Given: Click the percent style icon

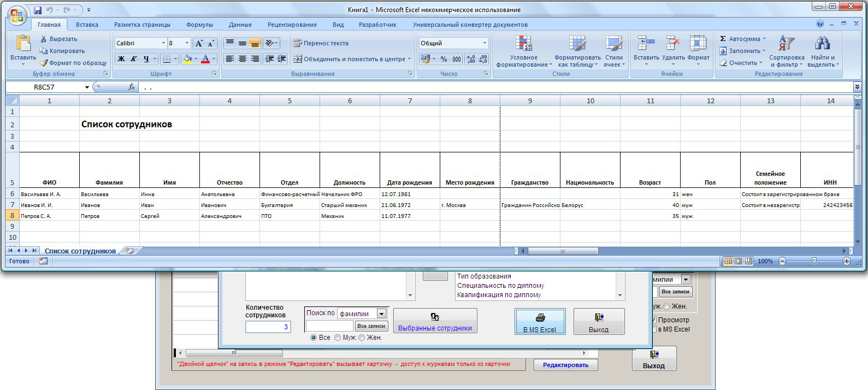Looking at the screenshot, I should [444, 59].
